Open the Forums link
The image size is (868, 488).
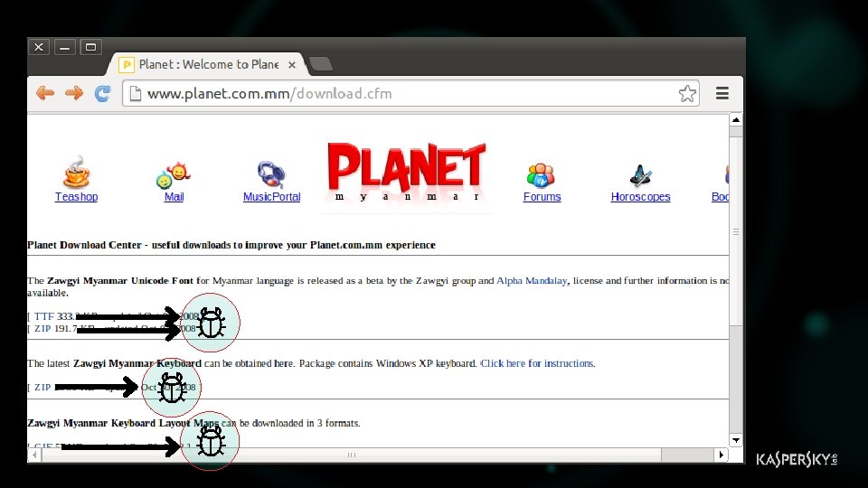pyautogui.click(x=542, y=196)
